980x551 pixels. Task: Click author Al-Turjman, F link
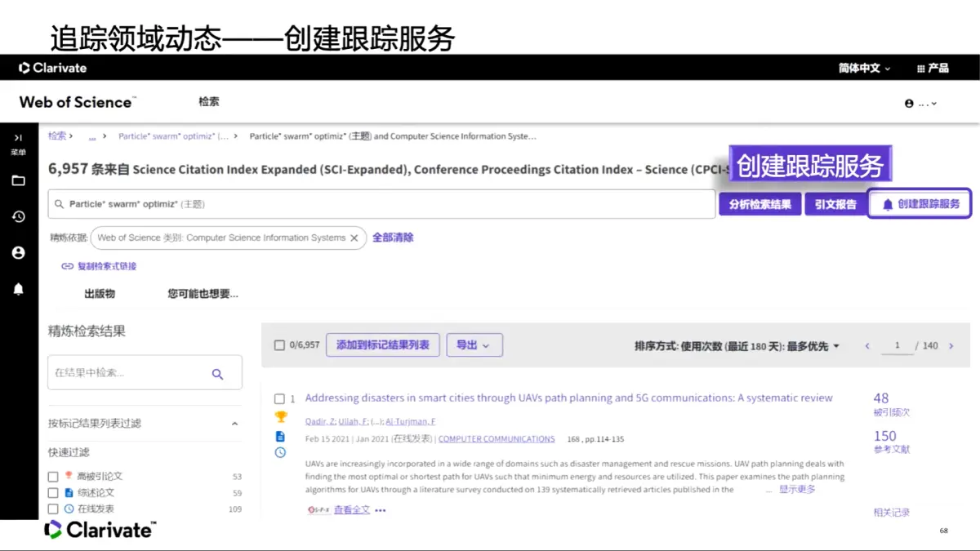[411, 422]
